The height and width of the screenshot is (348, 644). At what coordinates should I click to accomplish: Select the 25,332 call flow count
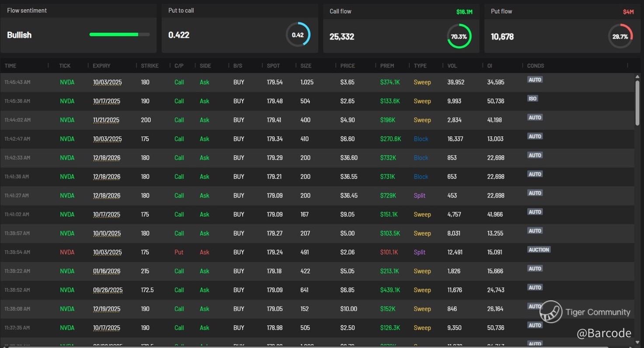tap(342, 37)
